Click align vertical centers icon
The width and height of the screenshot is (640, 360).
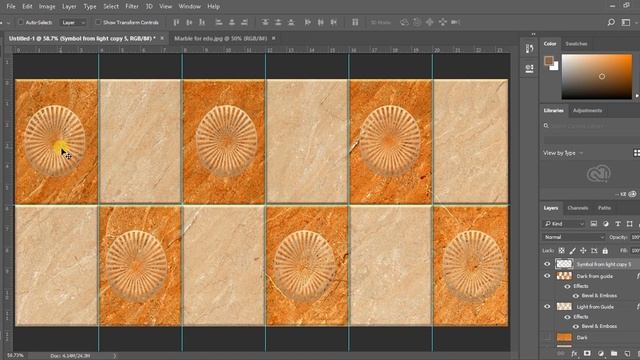point(189,22)
